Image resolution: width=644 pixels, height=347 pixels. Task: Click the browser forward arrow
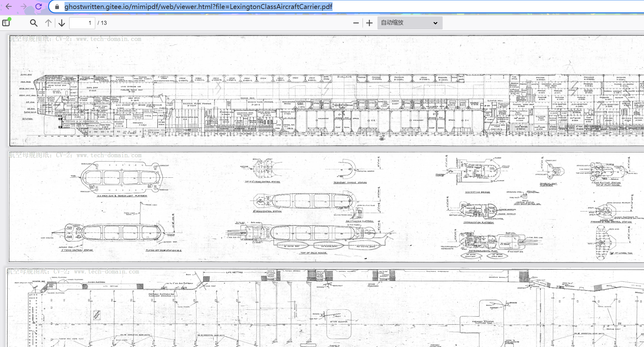point(24,7)
